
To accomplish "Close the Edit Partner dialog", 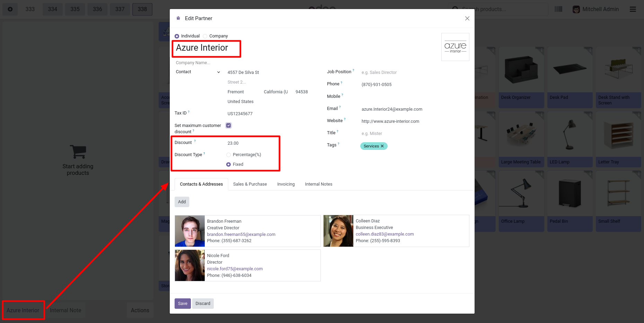I will [x=467, y=18].
